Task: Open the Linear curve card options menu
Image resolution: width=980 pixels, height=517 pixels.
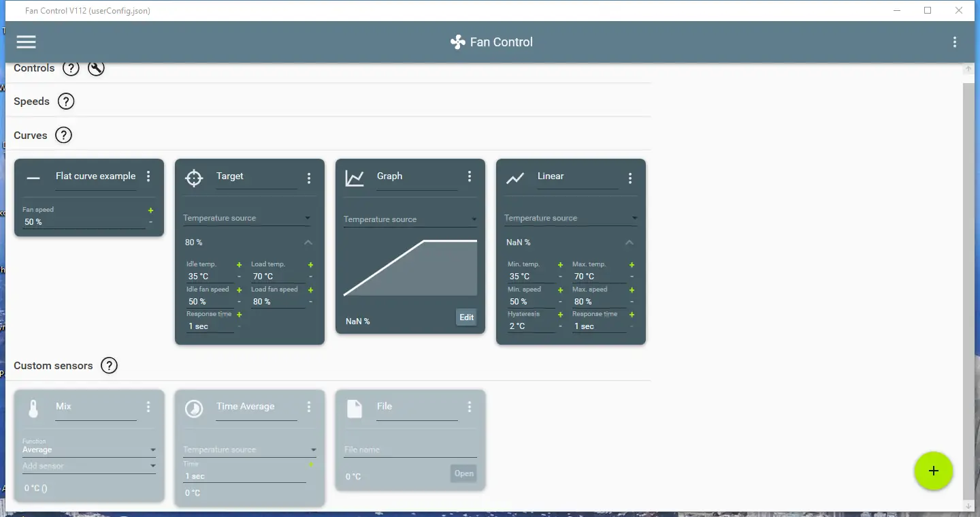Action: coord(630,178)
